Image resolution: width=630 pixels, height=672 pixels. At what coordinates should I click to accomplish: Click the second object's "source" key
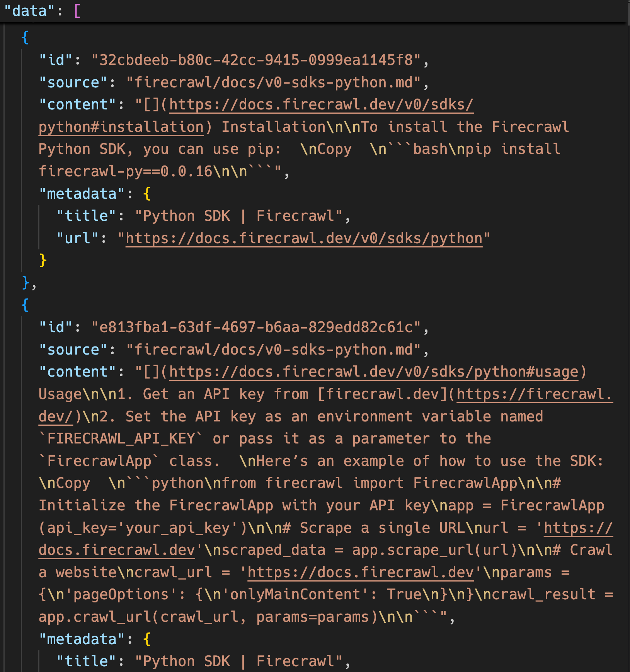point(73,350)
